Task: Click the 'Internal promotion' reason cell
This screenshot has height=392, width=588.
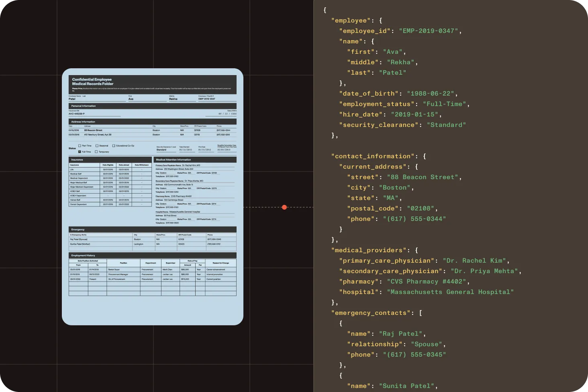Action: (221, 274)
